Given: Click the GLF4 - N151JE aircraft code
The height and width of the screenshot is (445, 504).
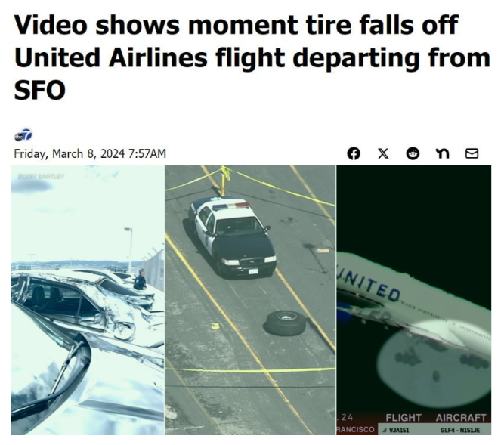Looking at the screenshot, I should pos(460,430).
